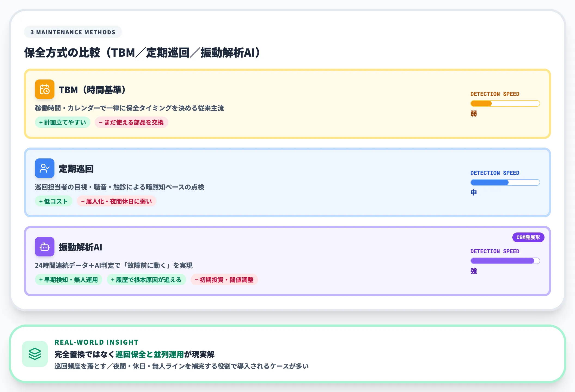The width and height of the screenshot is (575, 392).
Task: Click the purple robot AI icon
Action: (x=45, y=247)
